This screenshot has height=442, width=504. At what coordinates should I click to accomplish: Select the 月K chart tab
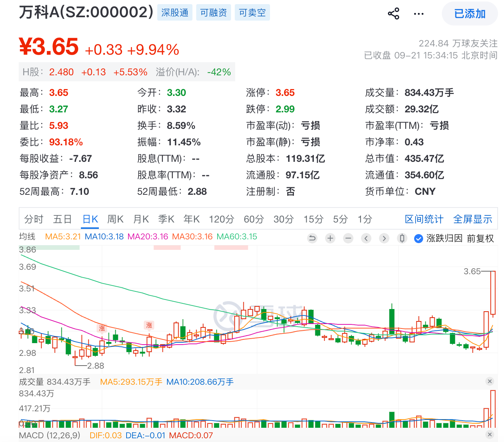[141, 219]
